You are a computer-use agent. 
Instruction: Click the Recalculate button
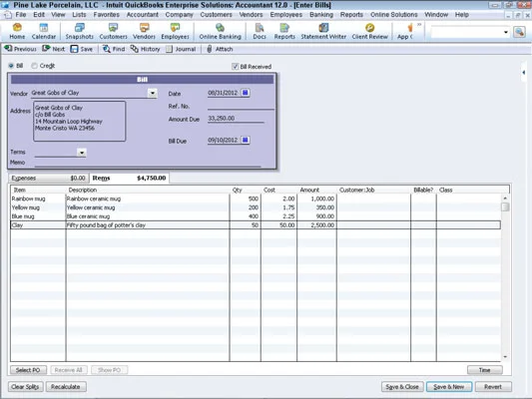point(66,386)
